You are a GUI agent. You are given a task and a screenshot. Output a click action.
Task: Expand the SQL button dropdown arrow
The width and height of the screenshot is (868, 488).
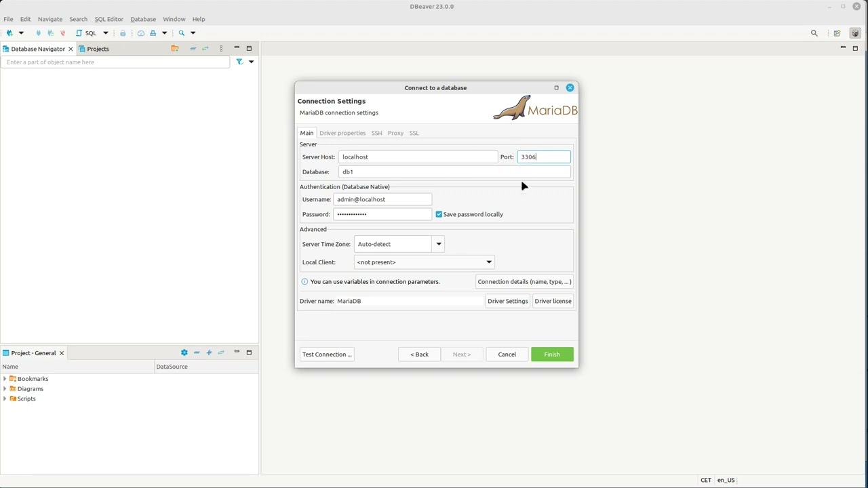point(105,33)
